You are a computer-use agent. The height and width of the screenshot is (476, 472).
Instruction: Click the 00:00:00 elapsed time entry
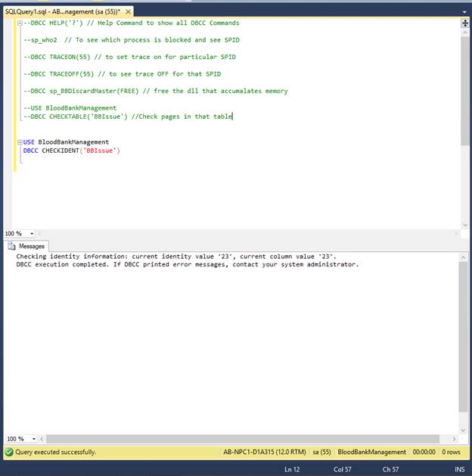coord(424,452)
